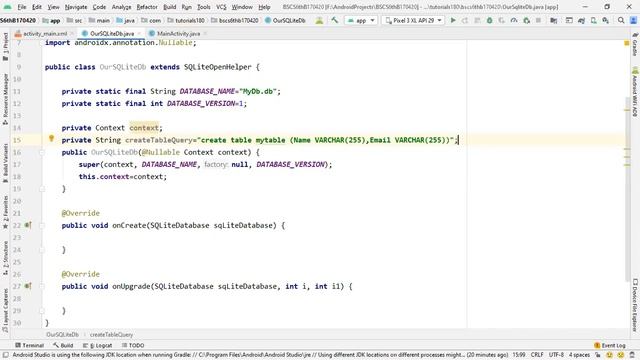Open the AVD Manager icon
The width and height of the screenshot is (640, 360).
coord(593,20)
